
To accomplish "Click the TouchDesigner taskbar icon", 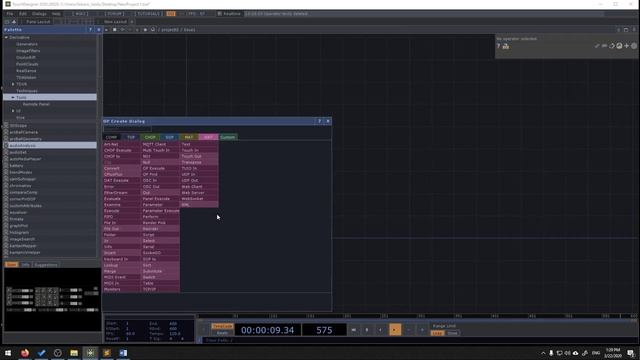I will pyautogui.click(x=90, y=353).
